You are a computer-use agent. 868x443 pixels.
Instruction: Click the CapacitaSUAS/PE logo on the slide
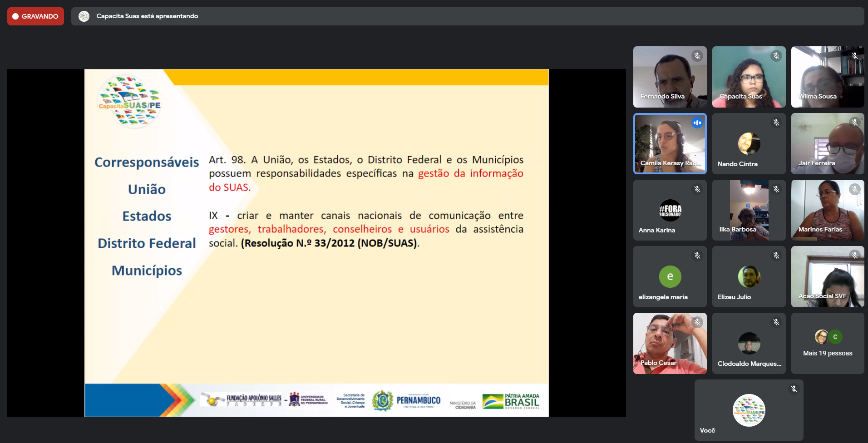tap(129, 102)
